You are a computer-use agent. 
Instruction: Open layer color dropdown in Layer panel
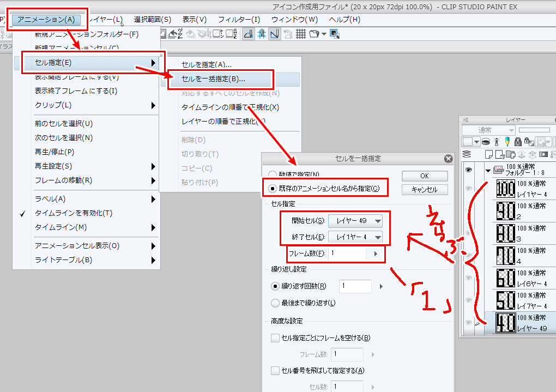tap(471, 142)
